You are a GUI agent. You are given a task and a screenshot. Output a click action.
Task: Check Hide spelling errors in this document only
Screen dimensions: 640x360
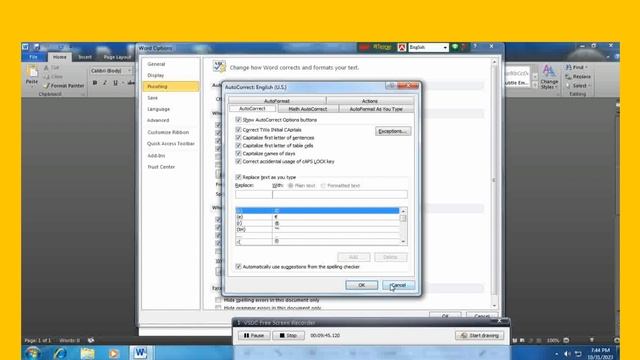(x=218, y=300)
